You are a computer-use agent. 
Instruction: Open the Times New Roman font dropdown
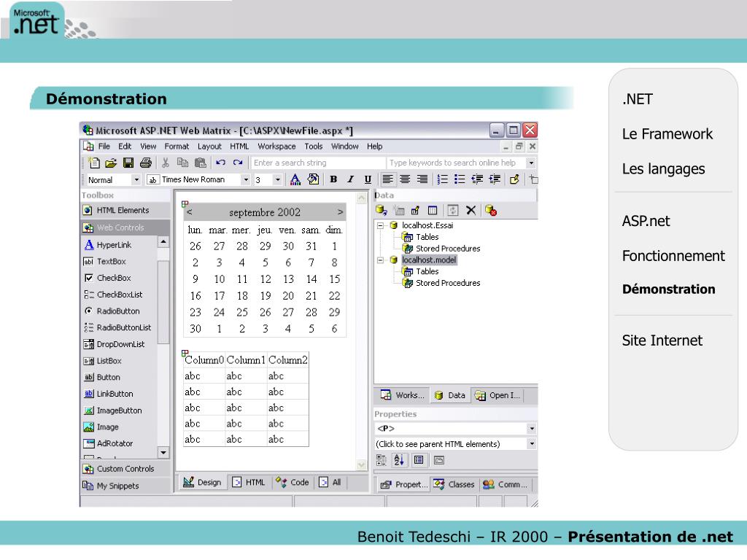198,179
